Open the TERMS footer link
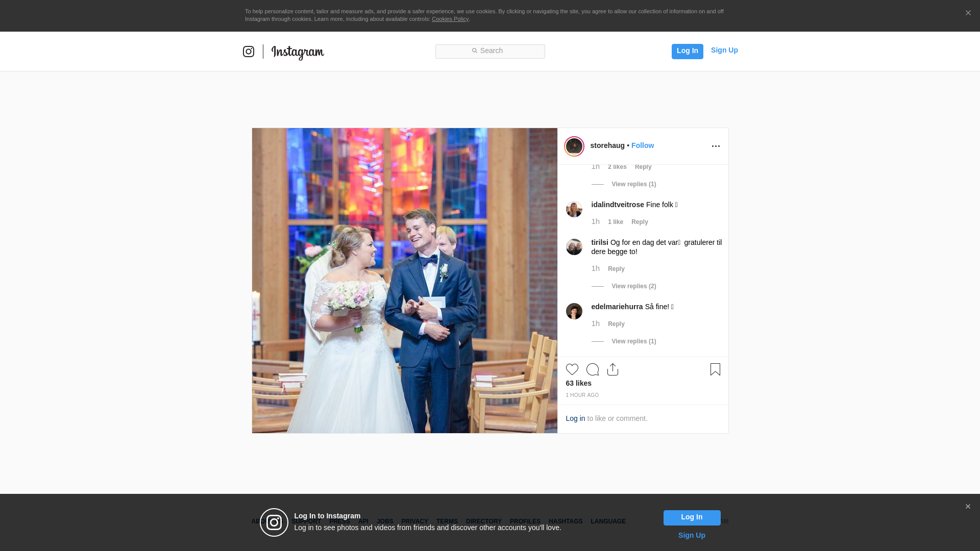 point(447,521)
